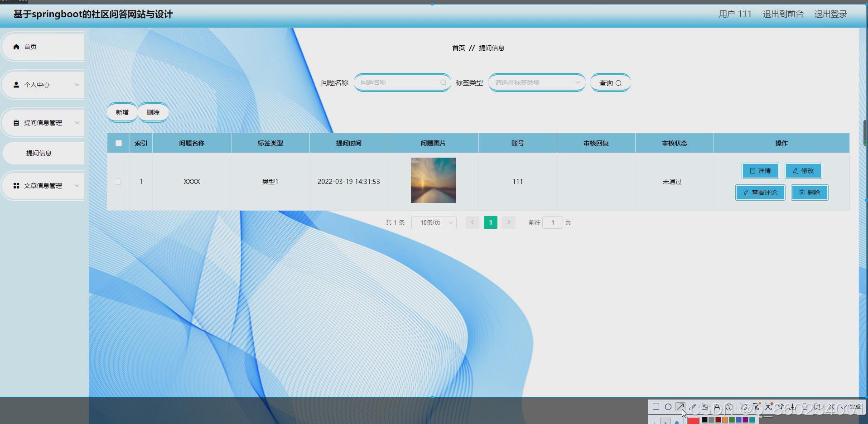Undo last screenshot annotation

coord(744,407)
